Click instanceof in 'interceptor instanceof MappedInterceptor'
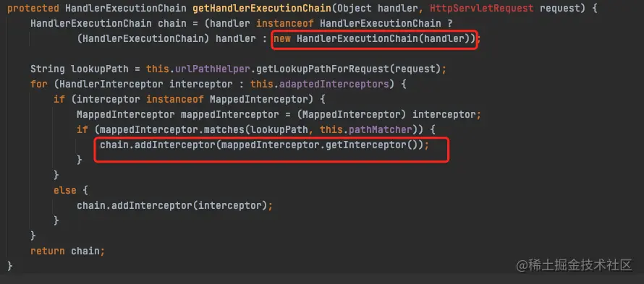Viewport: 644px width, 284px height. pyautogui.click(x=175, y=99)
